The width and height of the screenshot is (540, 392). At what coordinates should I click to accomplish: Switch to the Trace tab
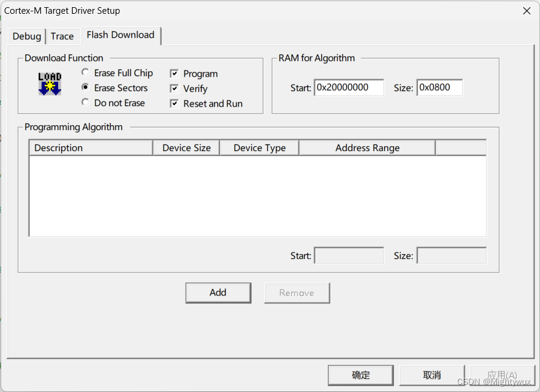pos(63,36)
